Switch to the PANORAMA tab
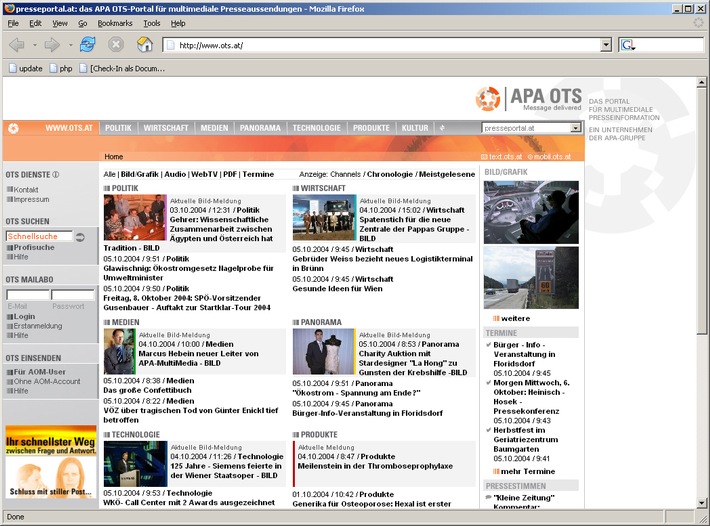710x526 pixels. 260,128
